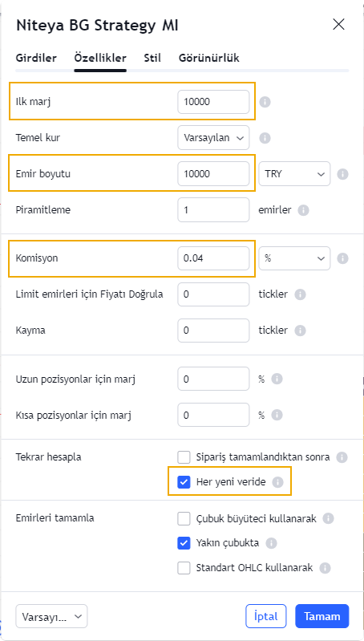364x641 pixels.
Task: Click the Komisyon info icon
Action: click(342, 258)
